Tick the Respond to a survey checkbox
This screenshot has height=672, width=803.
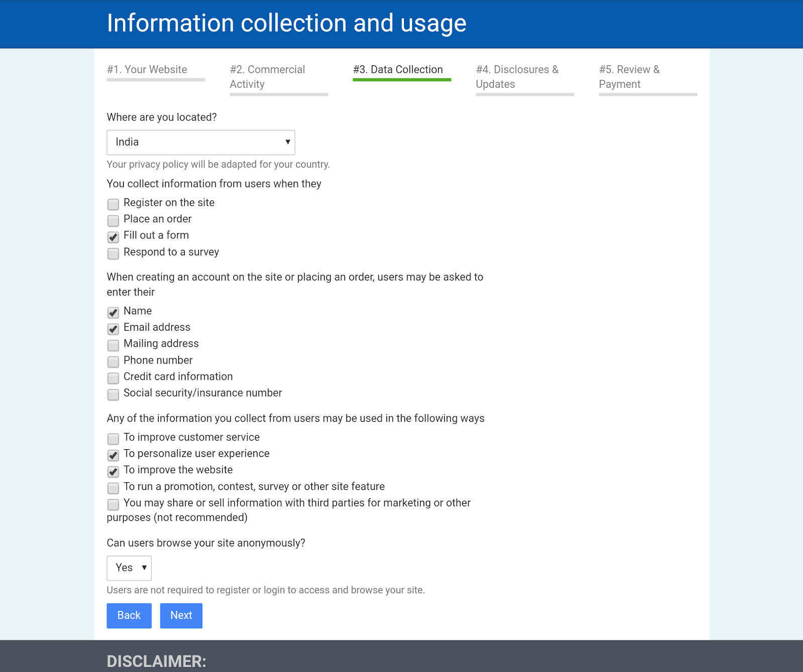pyautogui.click(x=113, y=253)
